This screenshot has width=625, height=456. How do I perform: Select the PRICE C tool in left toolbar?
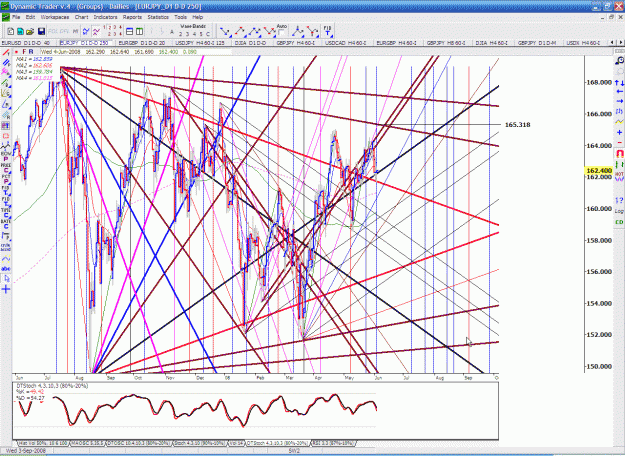click(x=6, y=168)
